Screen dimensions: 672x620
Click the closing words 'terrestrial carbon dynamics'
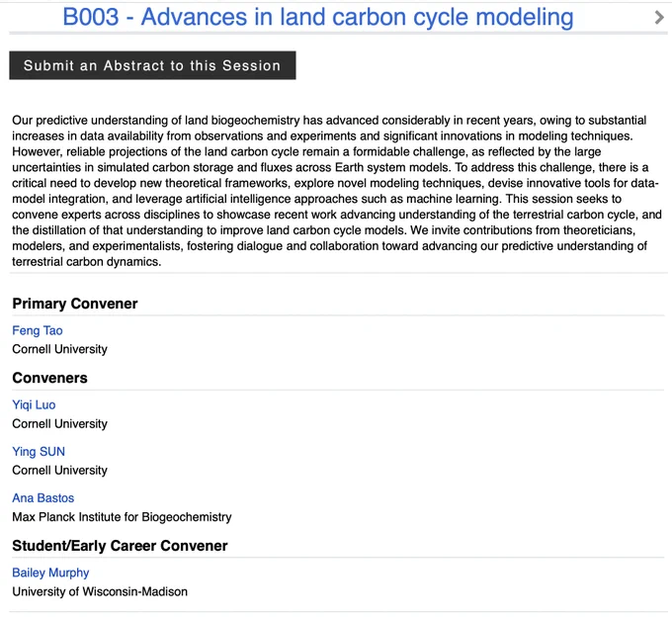85,262
